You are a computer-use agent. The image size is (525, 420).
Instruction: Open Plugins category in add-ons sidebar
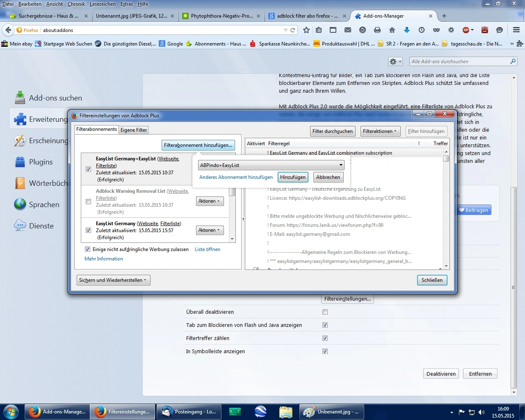(41, 162)
